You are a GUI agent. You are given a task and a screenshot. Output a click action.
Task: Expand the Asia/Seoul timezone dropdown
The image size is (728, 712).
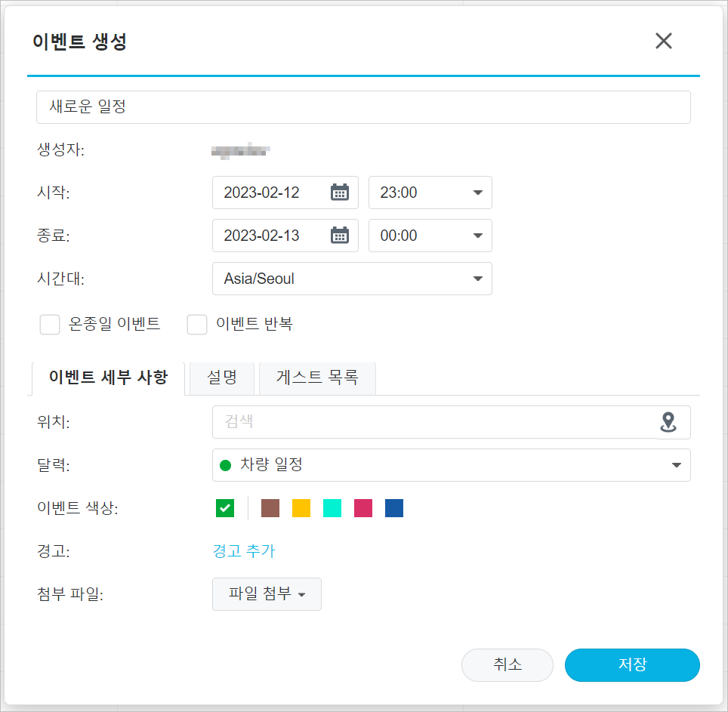(477, 279)
